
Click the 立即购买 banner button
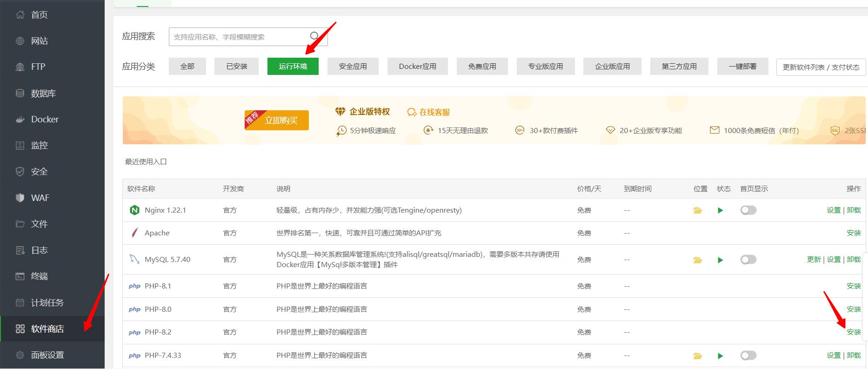(277, 120)
